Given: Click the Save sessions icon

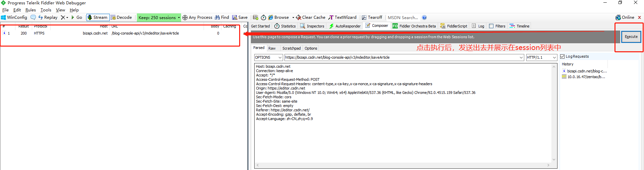Looking at the screenshot, I should point(240,17).
